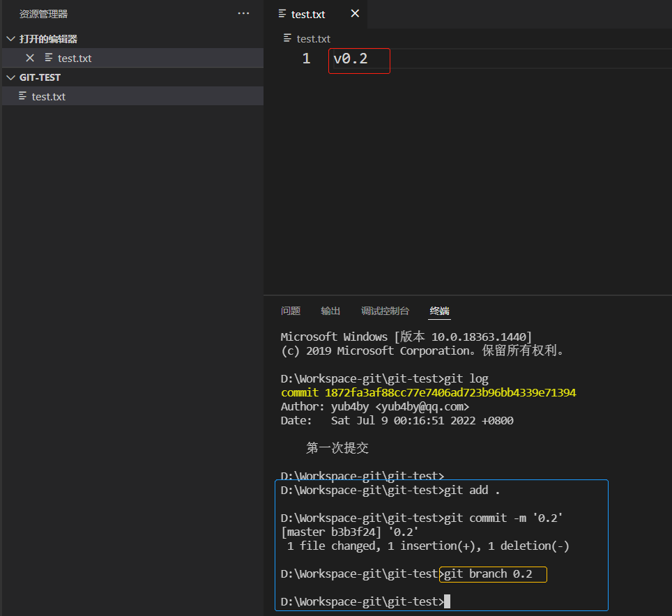This screenshot has height=616, width=672.
Task: Click Author line yub4by in terminal
Action: click(375, 406)
